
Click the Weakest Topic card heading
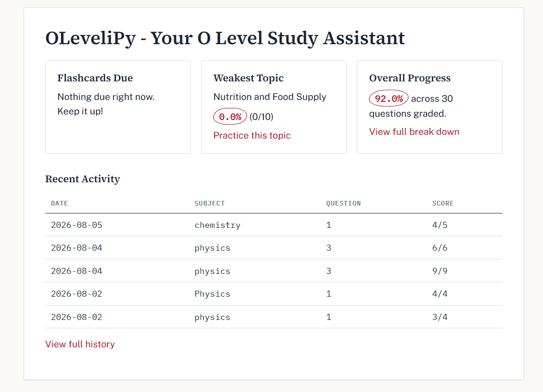tap(248, 78)
